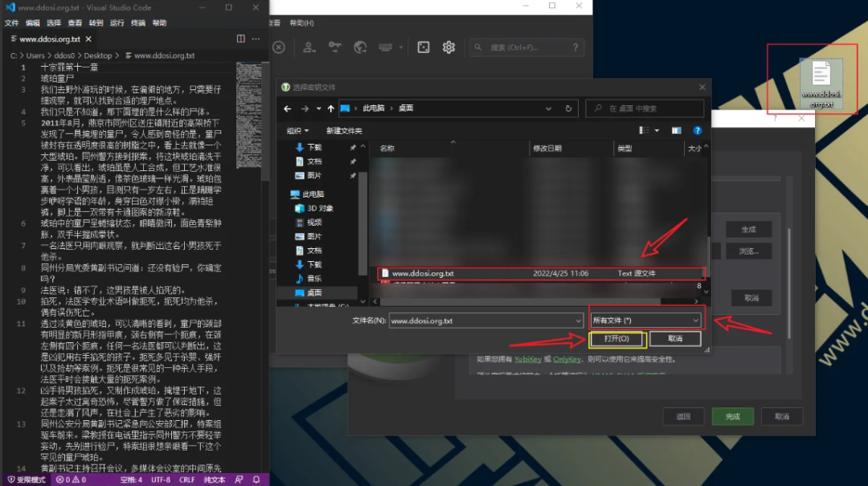Screen dimensions: 868x486
Task: Click the 新建文件夹 button
Action: (x=344, y=131)
